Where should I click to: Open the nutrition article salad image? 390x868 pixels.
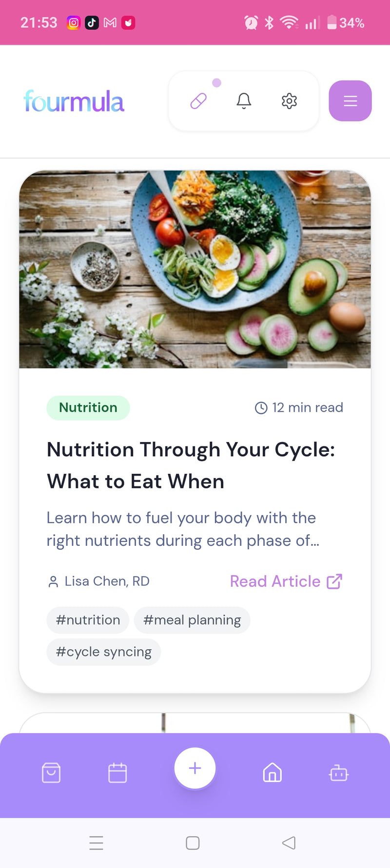[195, 269]
